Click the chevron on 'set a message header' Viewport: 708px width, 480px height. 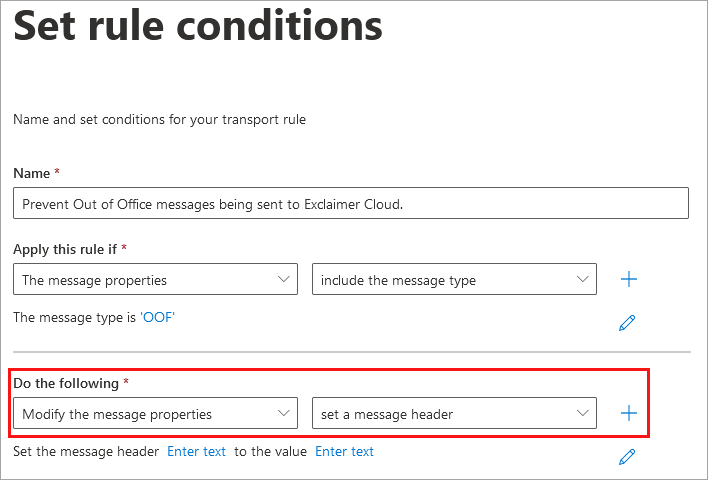pyautogui.click(x=582, y=413)
